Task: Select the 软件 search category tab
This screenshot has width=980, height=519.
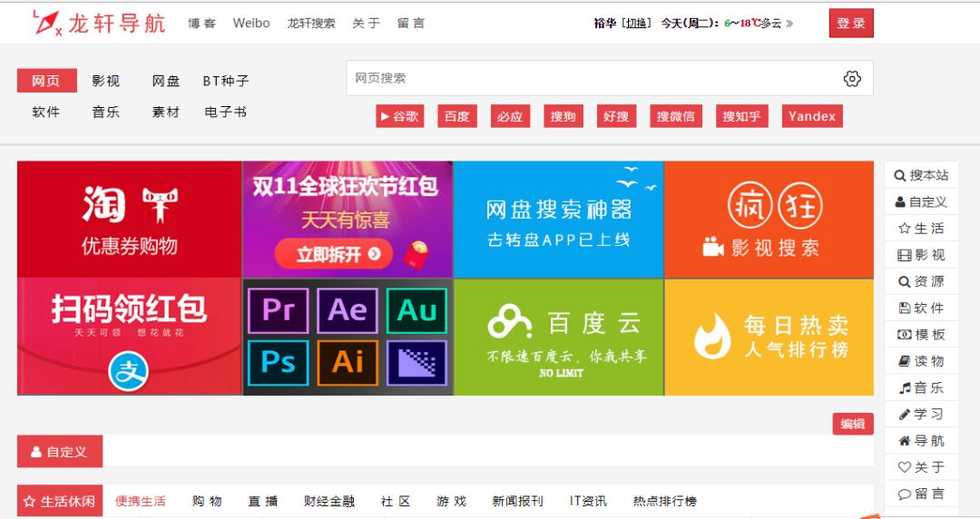Action: click(45, 112)
